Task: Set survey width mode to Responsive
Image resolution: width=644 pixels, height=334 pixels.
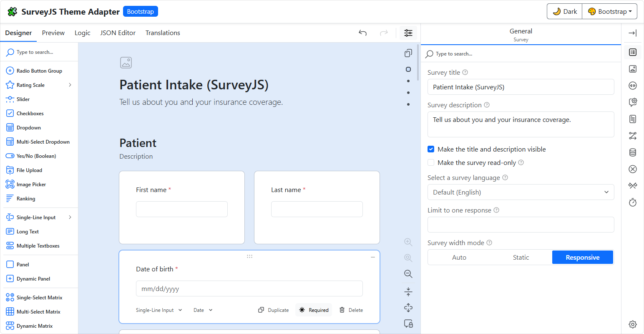Action: [583, 257]
